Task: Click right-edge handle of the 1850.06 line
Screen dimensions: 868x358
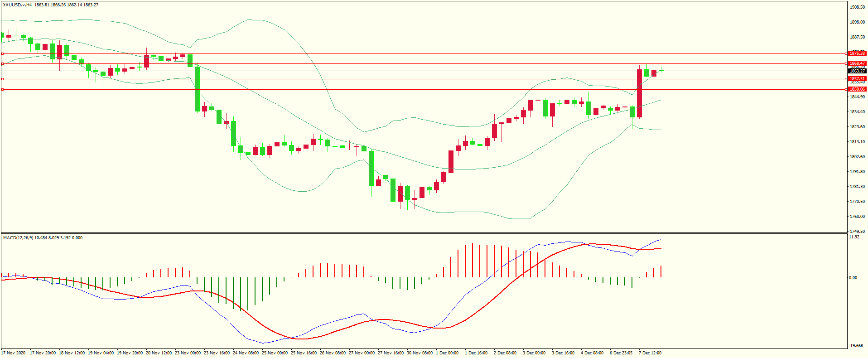Action: [846, 89]
